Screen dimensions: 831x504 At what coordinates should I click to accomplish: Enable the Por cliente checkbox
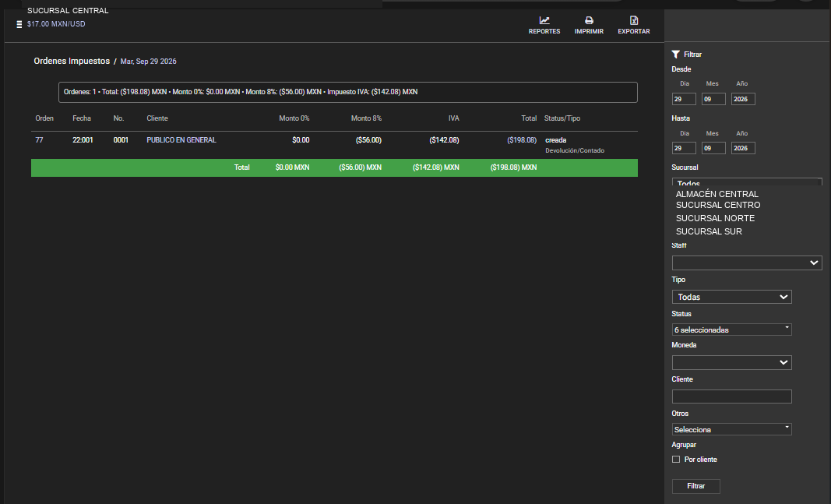676,460
